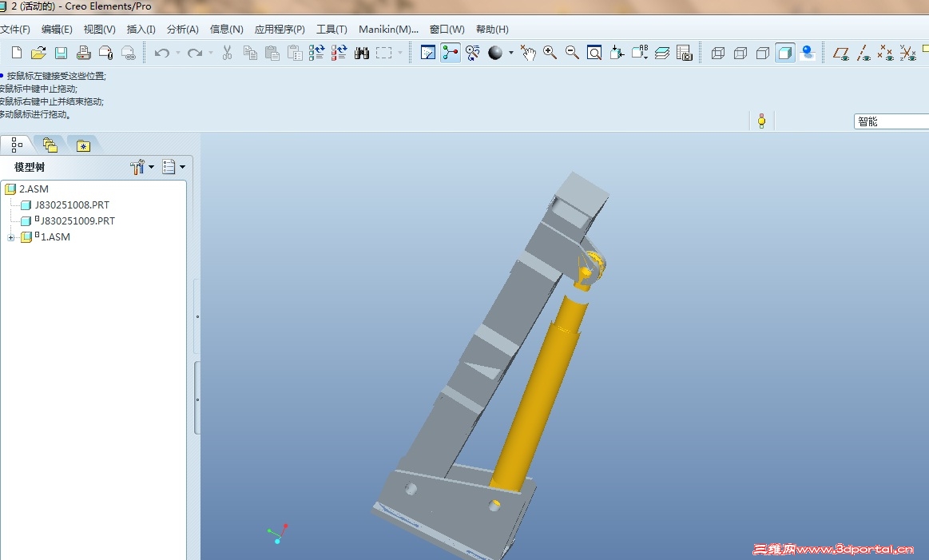Screen dimensions: 929x560
Task: Open the Manikin(M) menu
Action: pos(389,29)
